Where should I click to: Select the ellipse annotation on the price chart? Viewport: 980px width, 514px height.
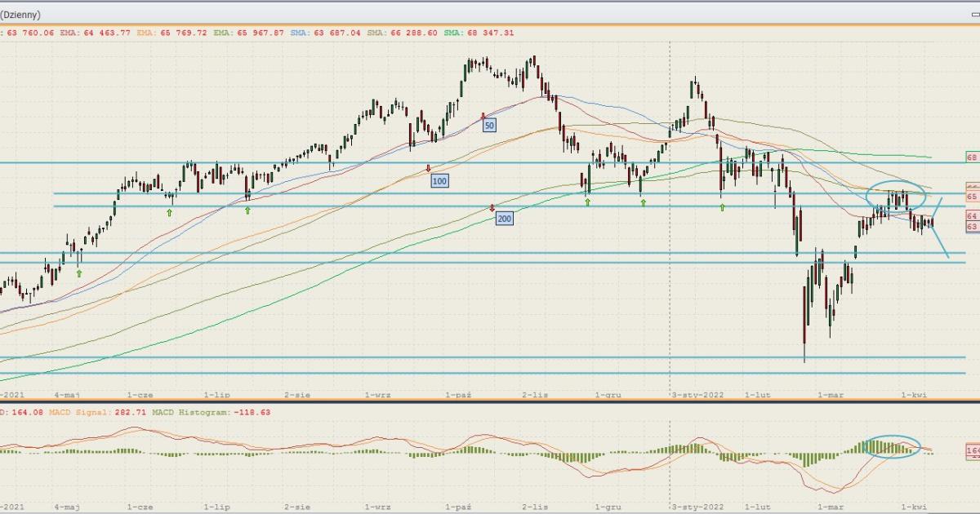(x=868, y=194)
